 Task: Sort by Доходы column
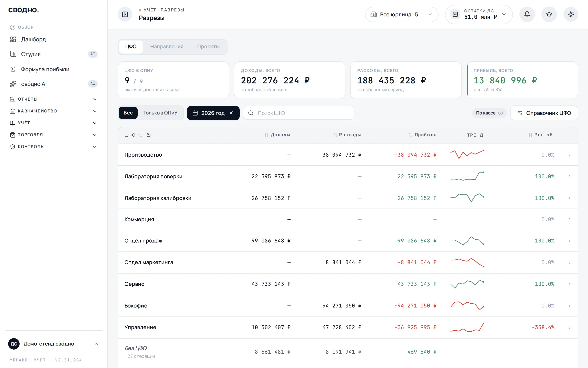[277, 135]
